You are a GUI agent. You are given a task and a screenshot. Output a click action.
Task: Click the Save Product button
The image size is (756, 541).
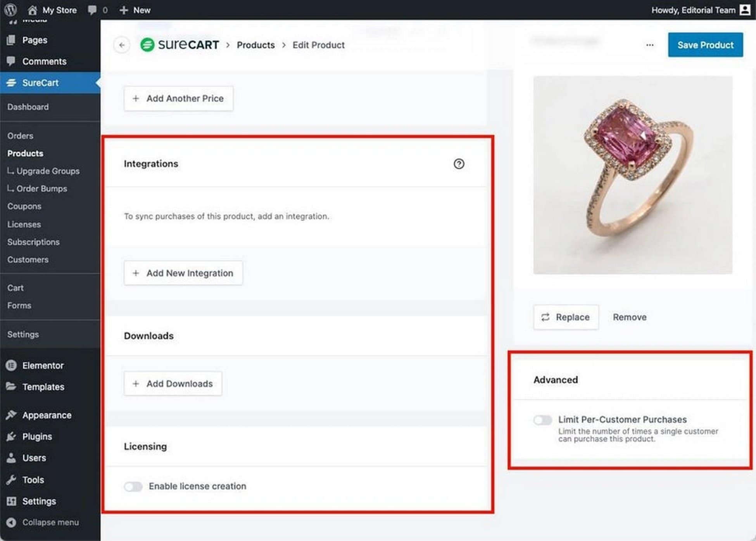coord(705,45)
